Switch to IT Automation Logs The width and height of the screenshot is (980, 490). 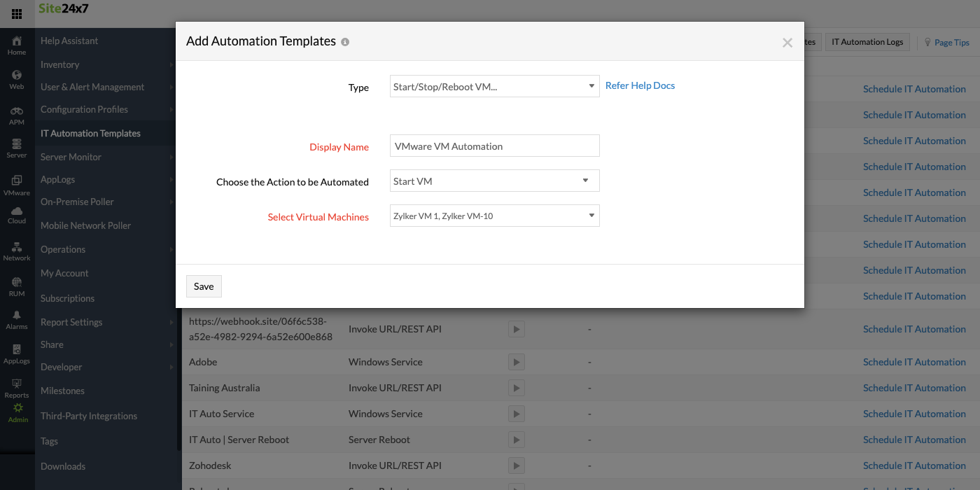click(867, 41)
